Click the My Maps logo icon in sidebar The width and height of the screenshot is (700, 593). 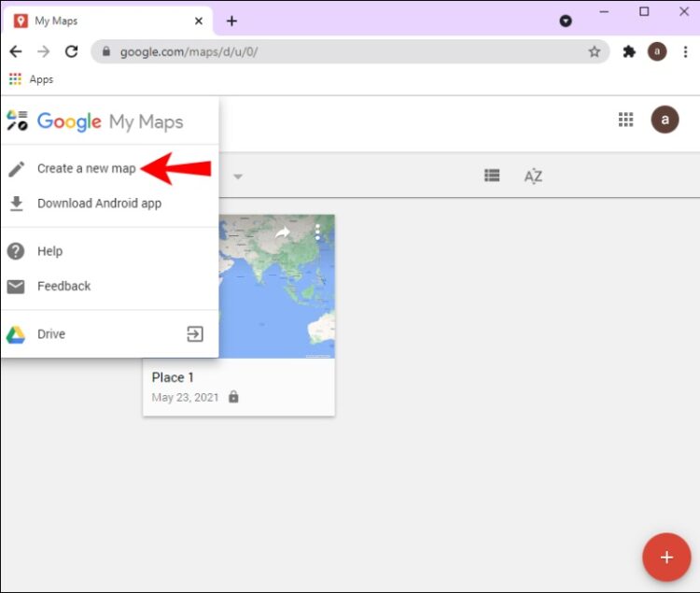coord(18,120)
